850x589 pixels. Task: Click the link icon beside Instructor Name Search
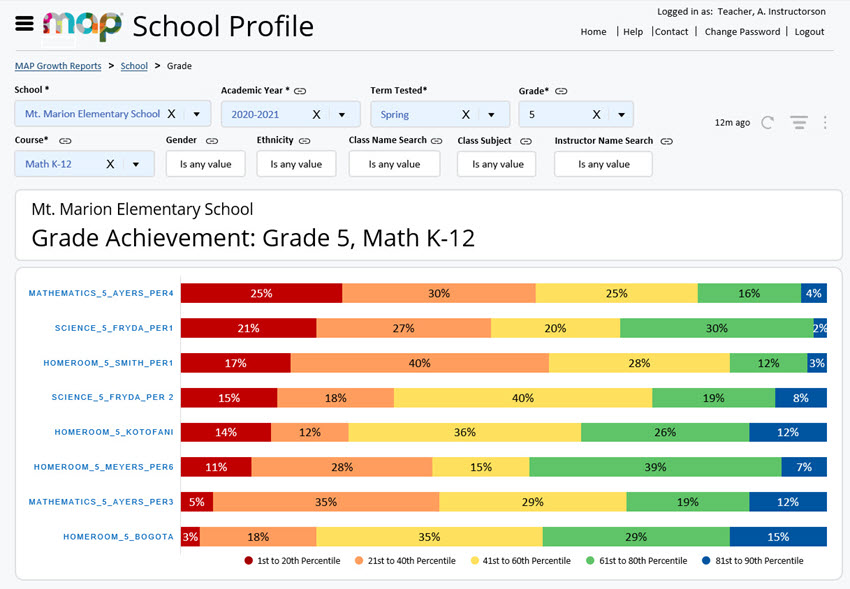click(666, 141)
